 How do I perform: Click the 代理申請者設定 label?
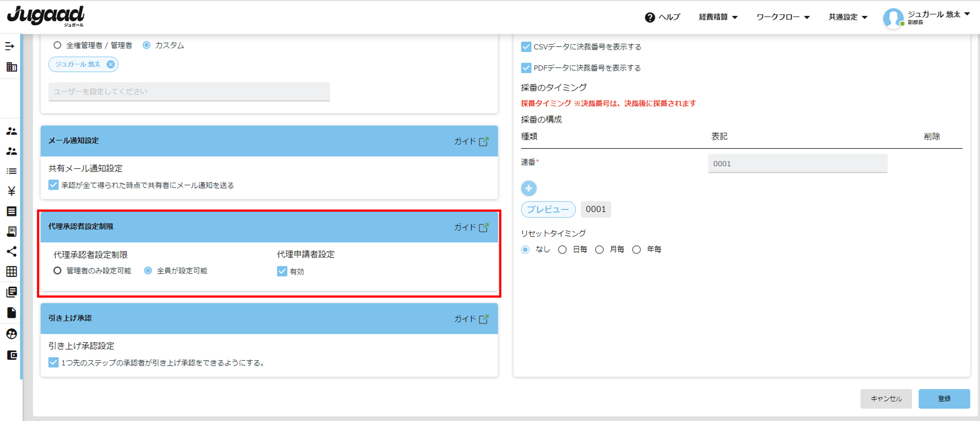[x=306, y=254]
